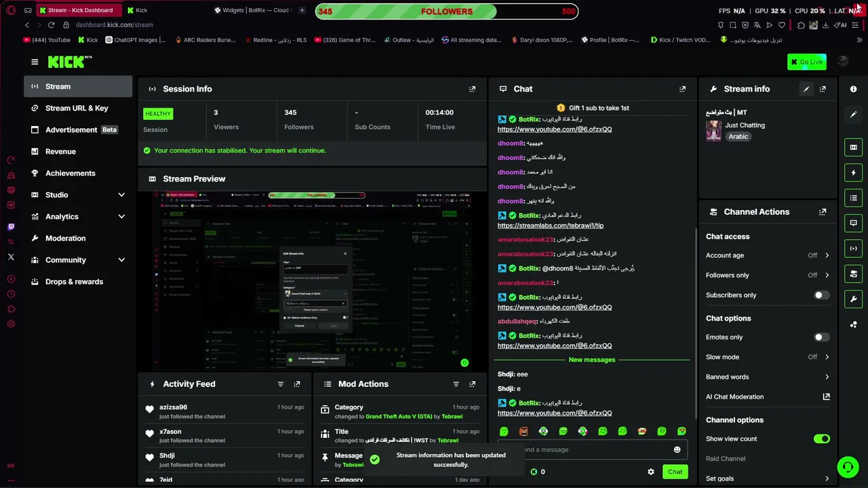Open Followers only options
The height and width of the screenshot is (488, 868).
(768, 275)
